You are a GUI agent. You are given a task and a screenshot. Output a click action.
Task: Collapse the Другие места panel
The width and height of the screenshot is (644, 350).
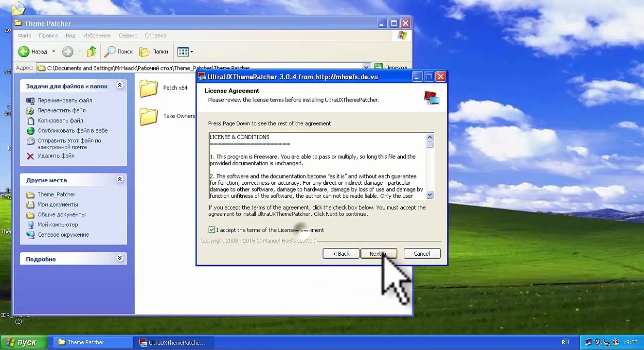pos(120,180)
